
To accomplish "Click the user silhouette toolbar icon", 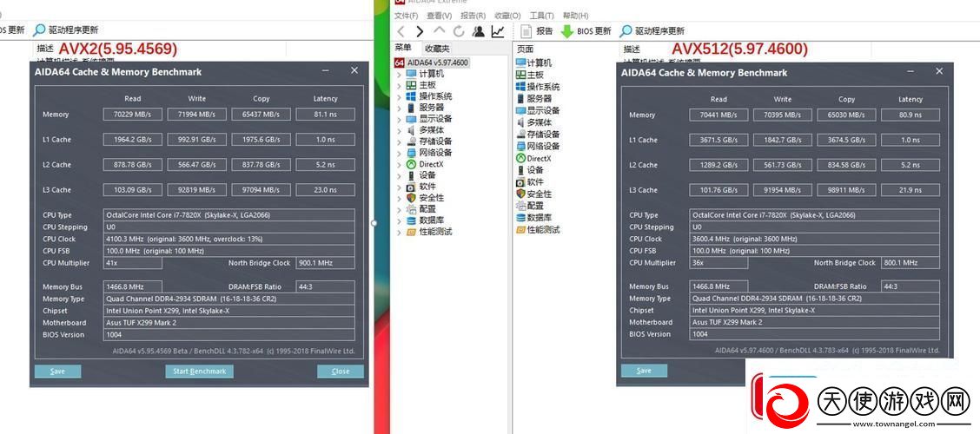I will tap(478, 31).
